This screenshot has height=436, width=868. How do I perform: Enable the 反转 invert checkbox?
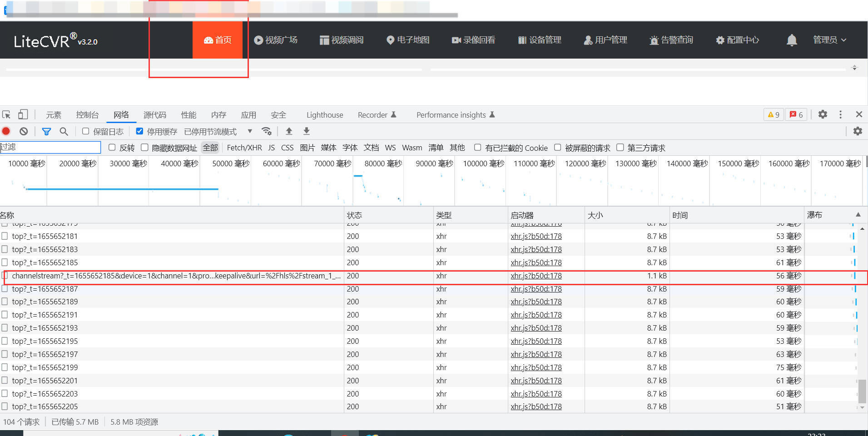112,148
